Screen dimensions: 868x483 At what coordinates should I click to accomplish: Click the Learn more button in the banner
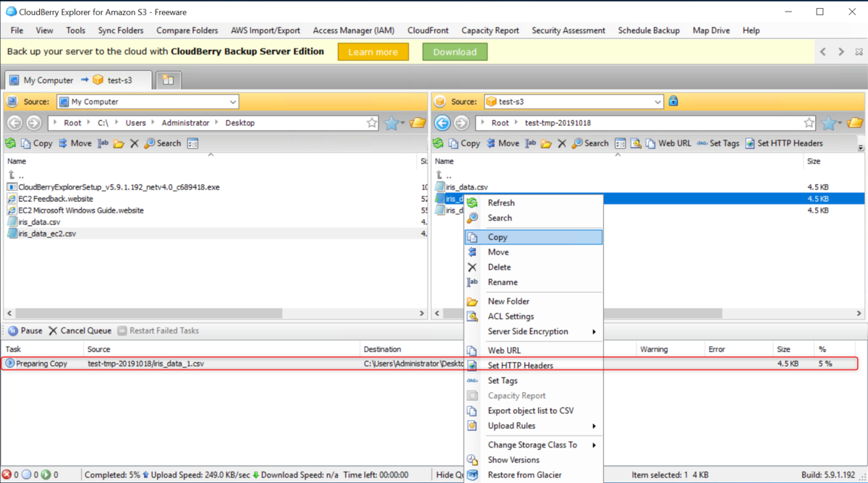(373, 52)
